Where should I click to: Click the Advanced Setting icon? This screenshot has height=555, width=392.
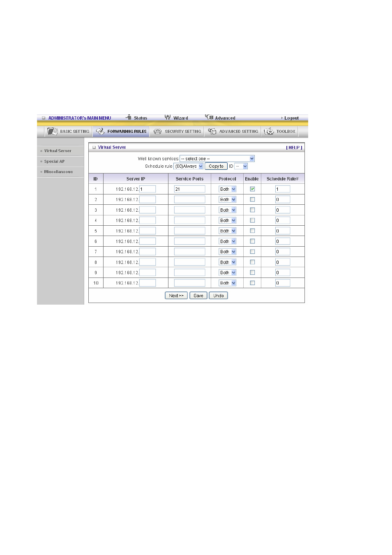212,131
